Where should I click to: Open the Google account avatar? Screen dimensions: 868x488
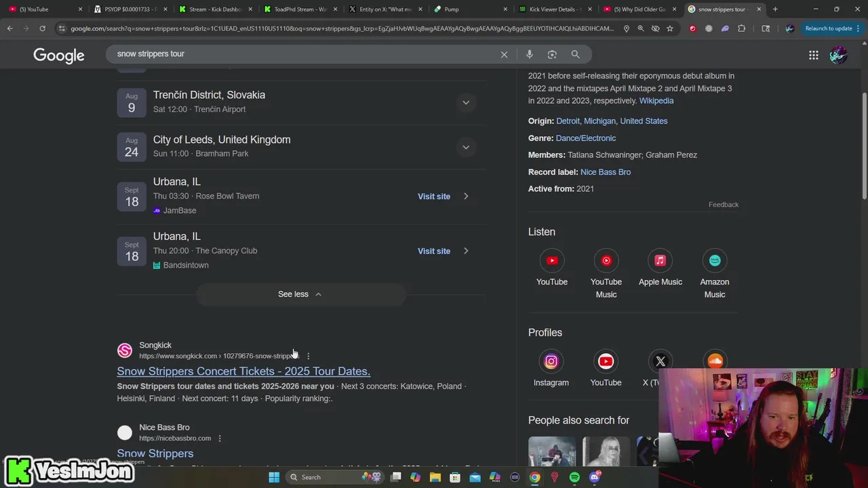tap(838, 55)
